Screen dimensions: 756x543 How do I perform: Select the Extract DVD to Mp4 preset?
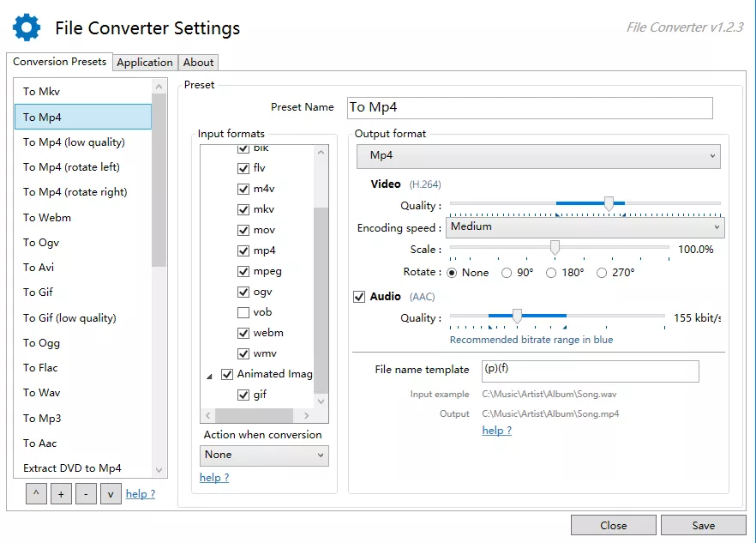coord(83,468)
